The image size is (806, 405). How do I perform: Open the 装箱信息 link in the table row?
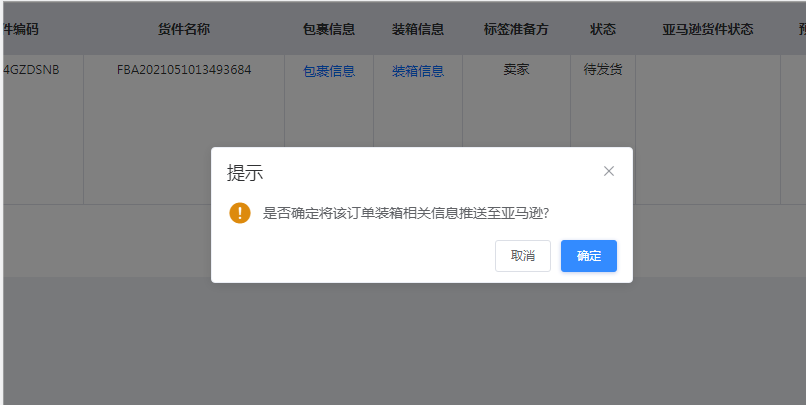418,71
